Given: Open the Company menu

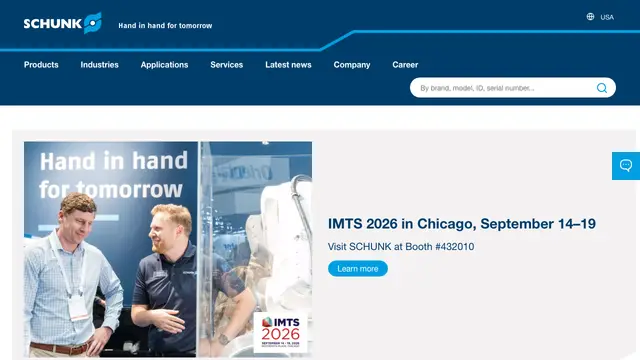Looking at the screenshot, I should 352,65.
